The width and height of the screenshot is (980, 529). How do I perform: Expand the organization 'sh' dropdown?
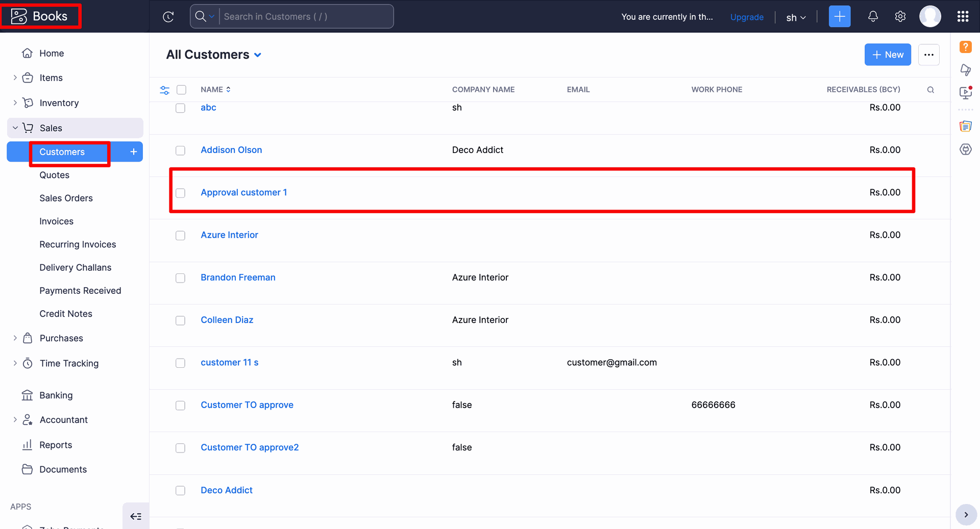point(795,17)
